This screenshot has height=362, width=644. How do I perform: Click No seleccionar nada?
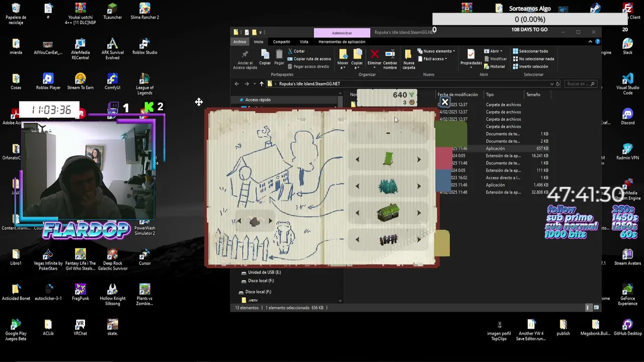[x=533, y=59]
